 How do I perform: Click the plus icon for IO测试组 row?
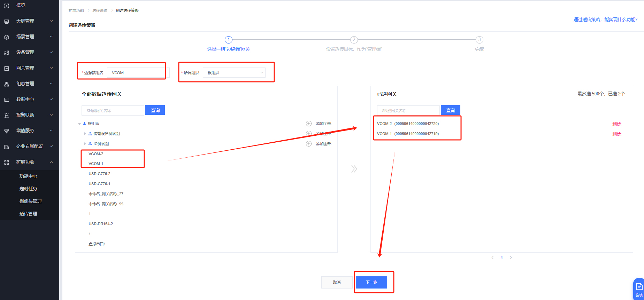tap(309, 144)
